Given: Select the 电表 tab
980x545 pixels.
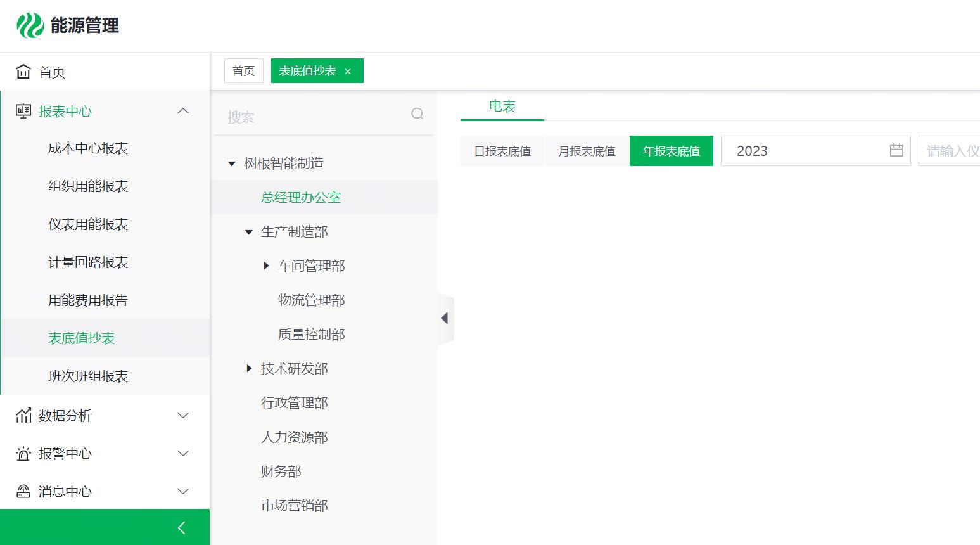Looking at the screenshot, I should click(x=502, y=106).
